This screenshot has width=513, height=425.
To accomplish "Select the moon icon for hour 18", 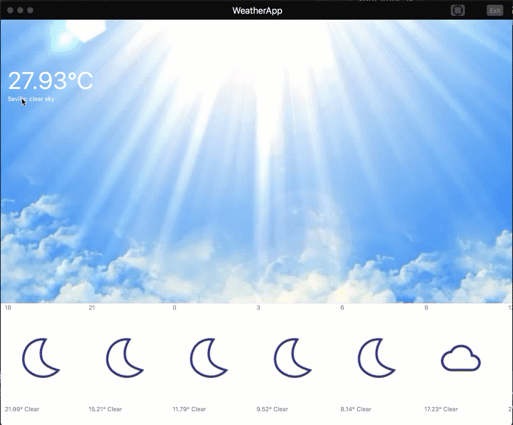I will pos(41,358).
